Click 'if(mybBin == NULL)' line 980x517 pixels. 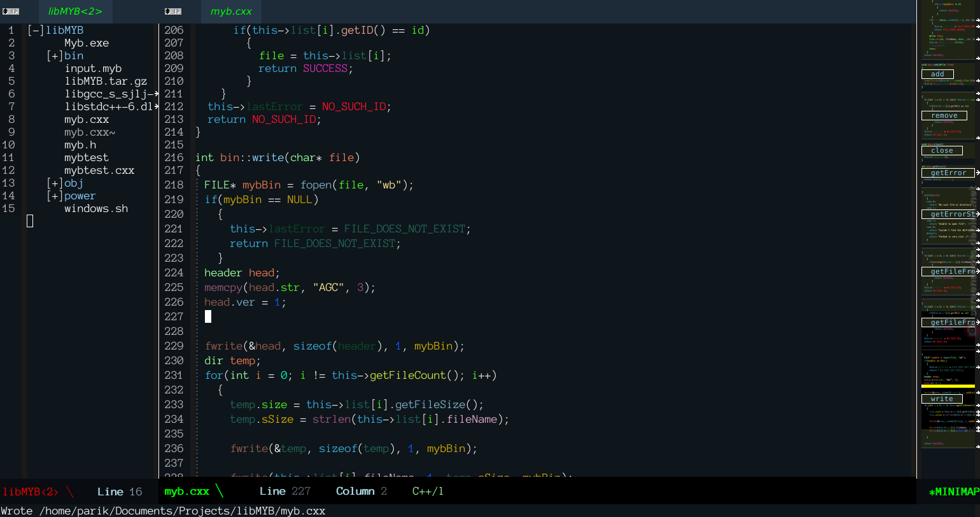pyautogui.click(x=262, y=199)
